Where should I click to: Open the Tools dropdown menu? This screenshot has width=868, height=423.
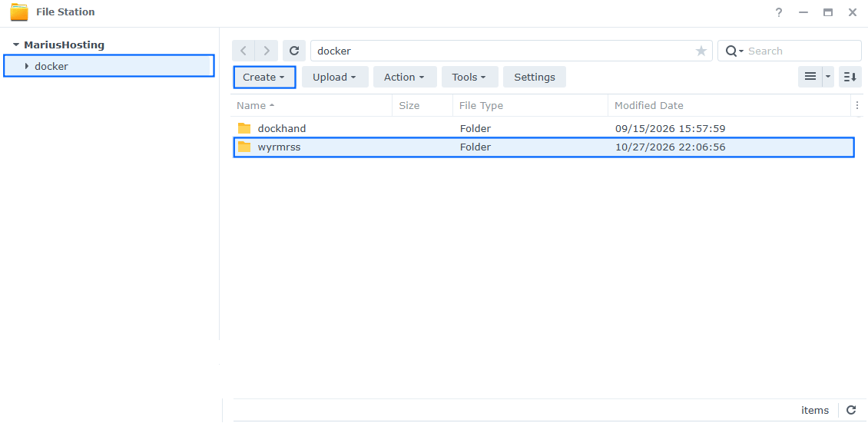pos(469,77)
